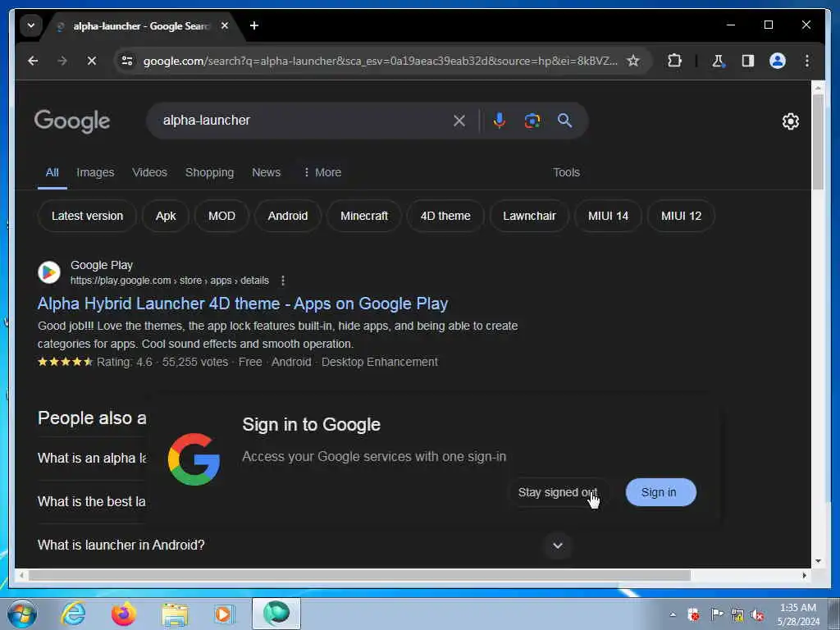Click the vertical scrollbar thumb

pyautogui.click(x=818, y=141)
